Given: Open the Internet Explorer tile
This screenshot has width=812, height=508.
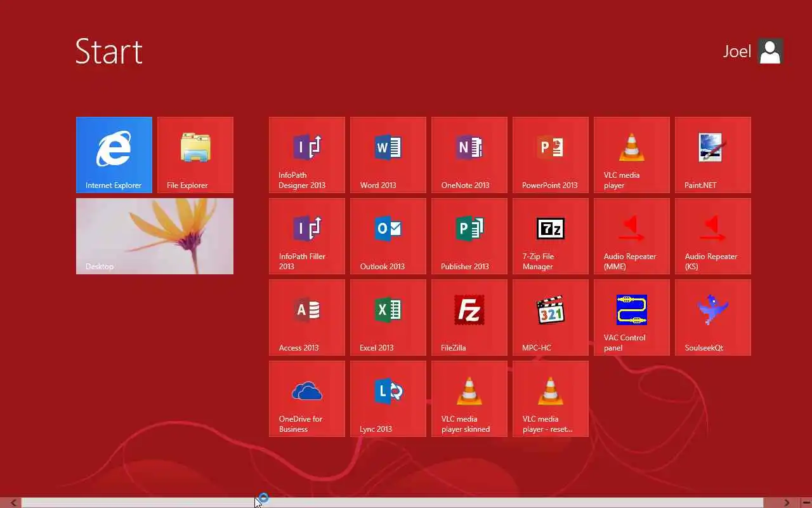Looking at the screenshot, I should click(114, 155).
